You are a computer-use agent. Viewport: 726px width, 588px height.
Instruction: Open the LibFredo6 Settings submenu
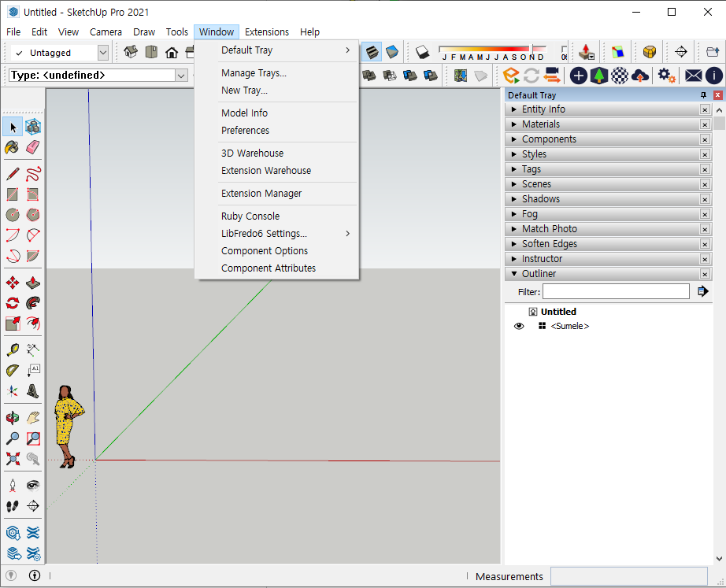point(277,234)
